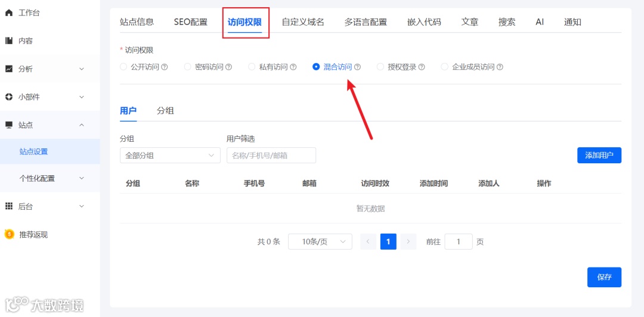
Task: Click the 保存 button
Action: click(604, 277)
